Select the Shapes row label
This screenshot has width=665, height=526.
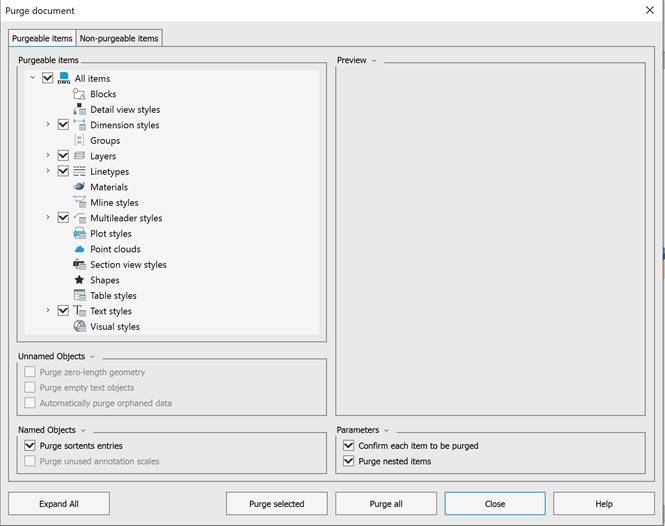[105, 280]
